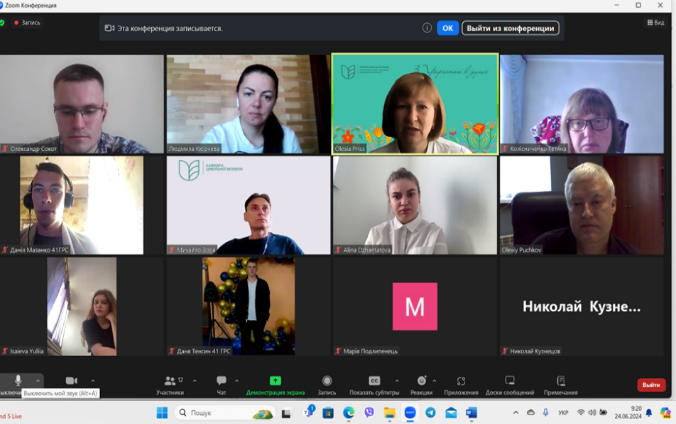Click the Николай Кузнецов name label

(x=535, y=351)
